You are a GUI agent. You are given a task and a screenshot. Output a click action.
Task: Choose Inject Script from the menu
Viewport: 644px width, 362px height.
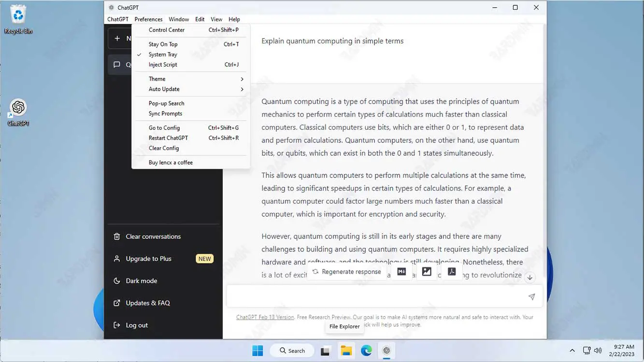coord(191,65)
